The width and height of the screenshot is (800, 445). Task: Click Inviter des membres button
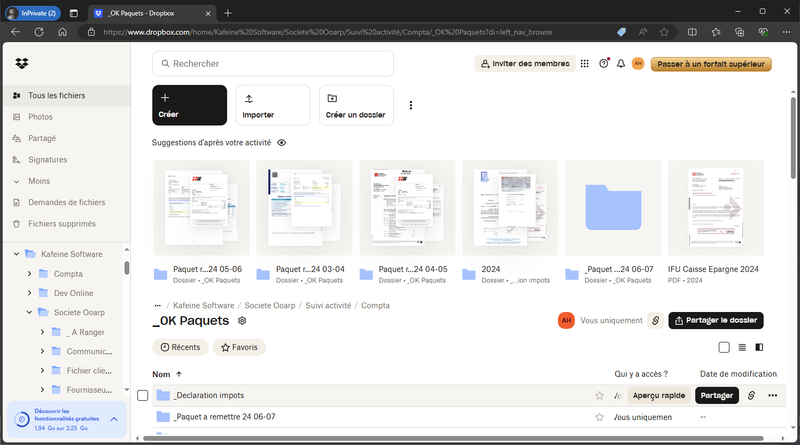click(525, 64)
